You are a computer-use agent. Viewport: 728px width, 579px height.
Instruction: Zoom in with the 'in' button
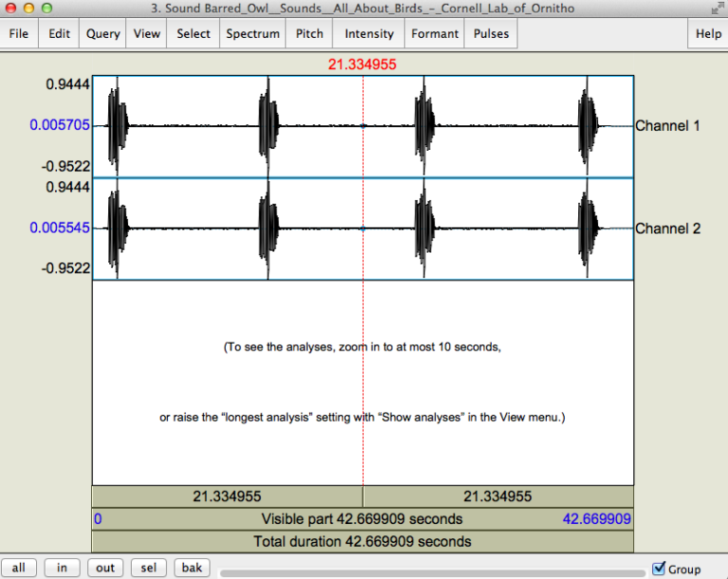(x=62, y=568)
